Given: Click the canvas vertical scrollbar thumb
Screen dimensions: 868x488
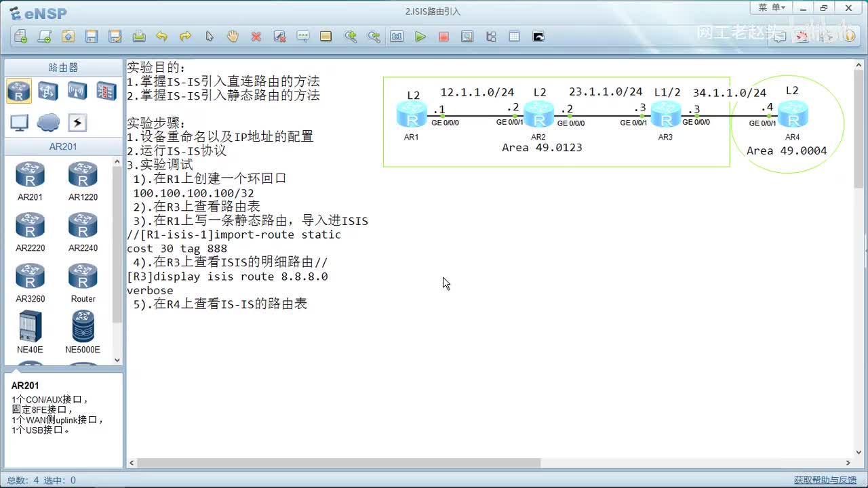Looking at the screenshot, I should click(x=859, y=129).
